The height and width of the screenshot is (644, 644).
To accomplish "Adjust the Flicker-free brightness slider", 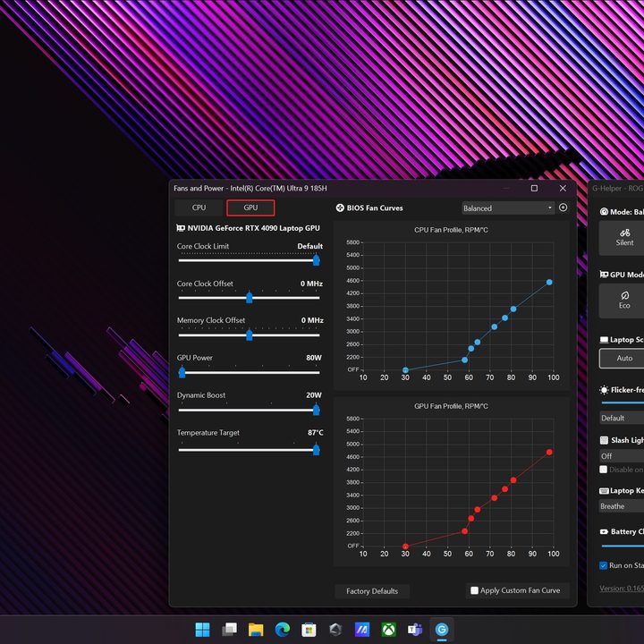I will pos(623,402).
